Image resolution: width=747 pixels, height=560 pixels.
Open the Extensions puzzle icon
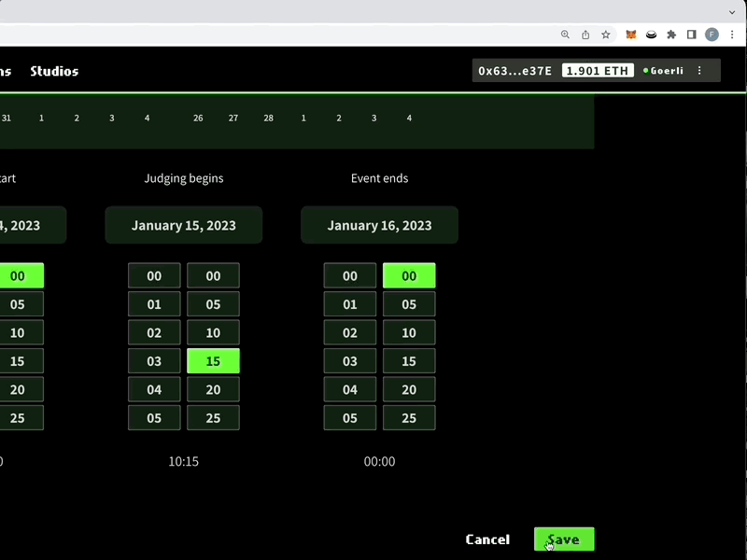pyautogui.click(x=671, y=35)
